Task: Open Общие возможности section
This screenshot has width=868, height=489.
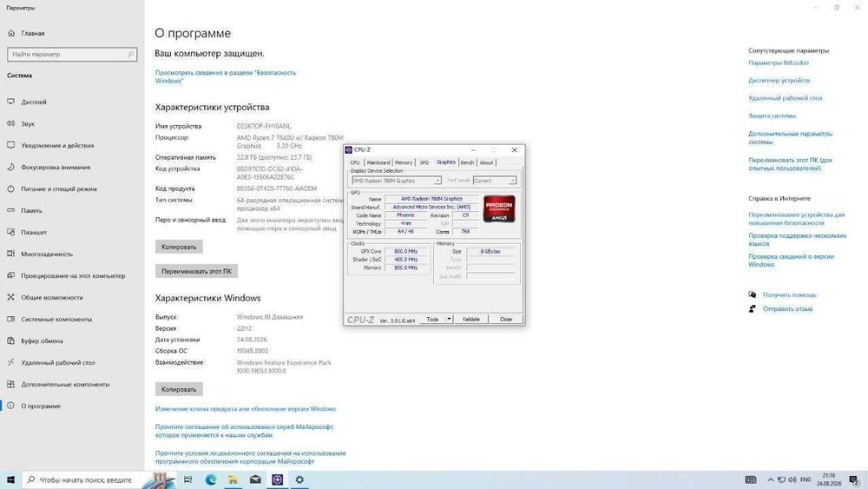Action: pyautogui.click(x=52, y=297)
